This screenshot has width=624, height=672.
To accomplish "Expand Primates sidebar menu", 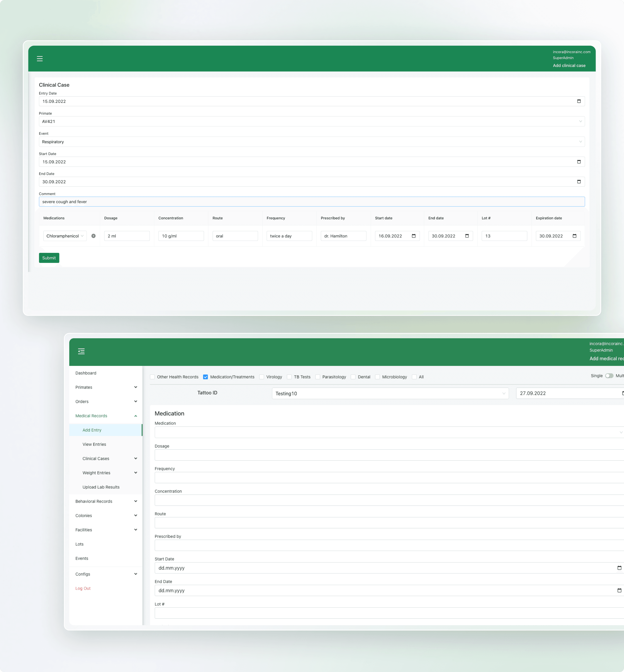I will coord(106,387).
